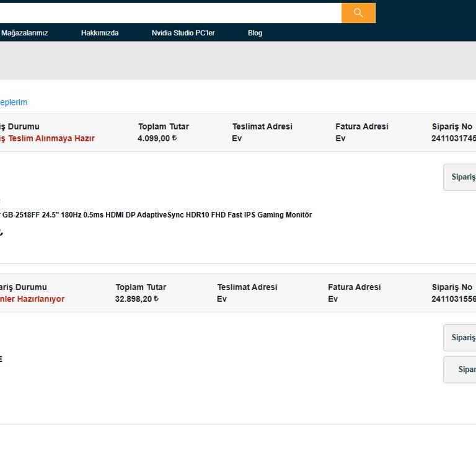This screenshot has height=476, width=476.
Task: Open the Mağazalarımız menu item
Action: pos(25,33)
